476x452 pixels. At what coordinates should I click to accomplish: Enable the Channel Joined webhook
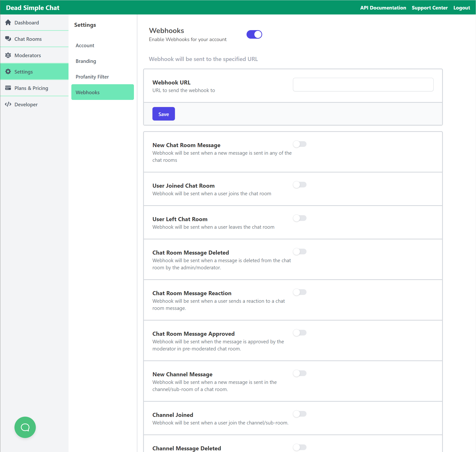coord(300,414)
